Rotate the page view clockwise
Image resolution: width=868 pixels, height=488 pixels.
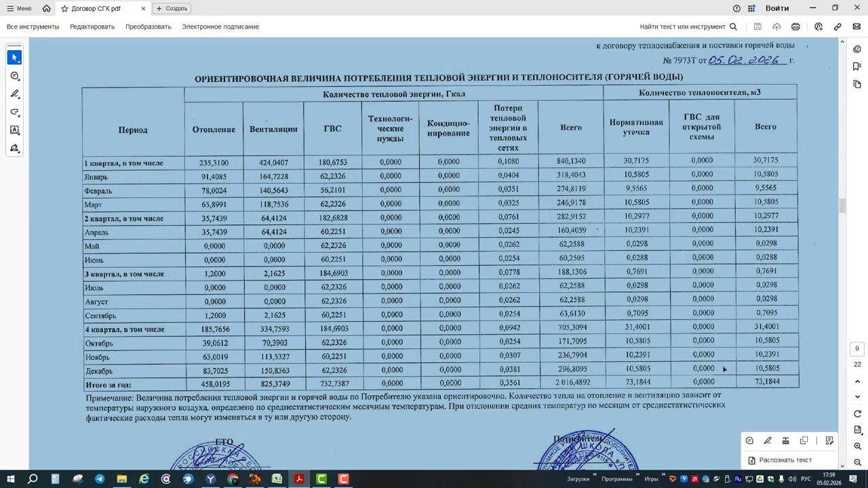[857, 413]
